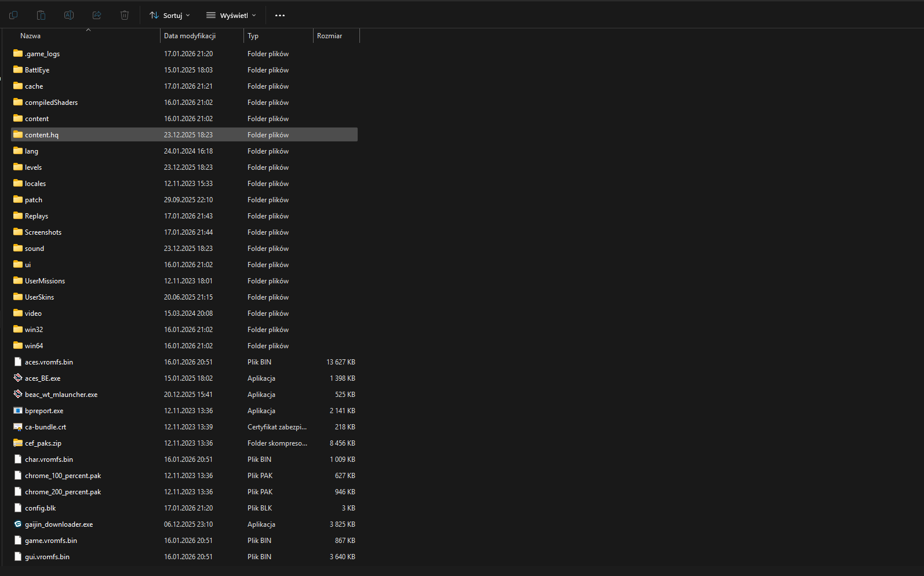The height and width of the screenshot is (576, 924).
Task: Select the config.blk file
Action: pos(41,508)
